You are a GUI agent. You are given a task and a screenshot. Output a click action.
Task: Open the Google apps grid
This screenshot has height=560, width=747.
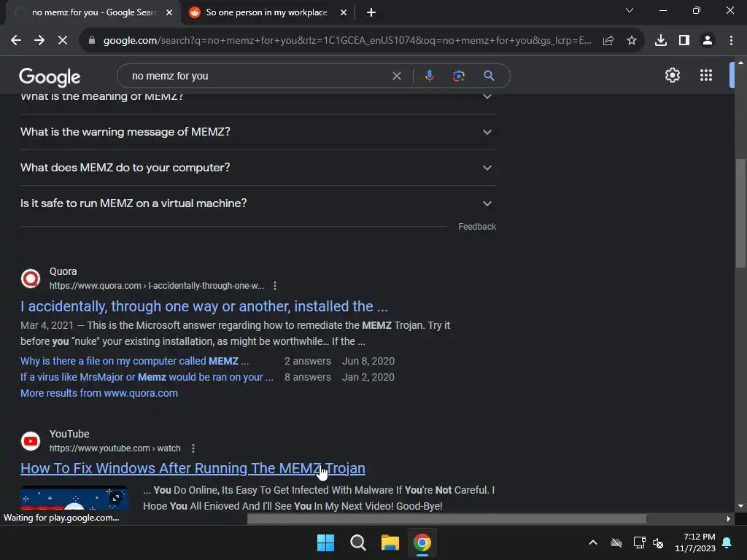click(706, 75)
